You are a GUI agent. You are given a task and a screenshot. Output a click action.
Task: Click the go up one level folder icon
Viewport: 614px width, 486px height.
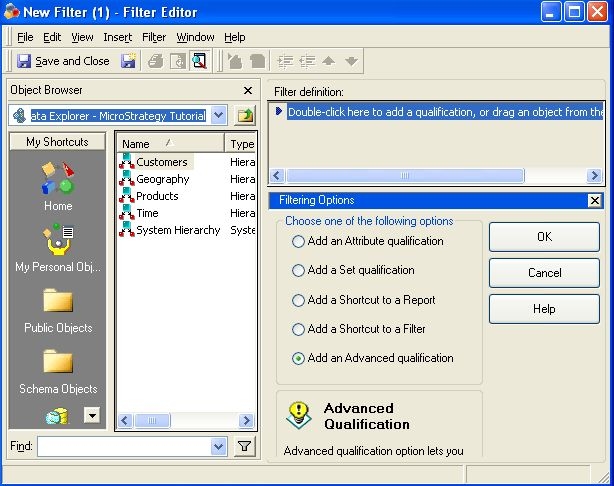(x=245, y=116)
